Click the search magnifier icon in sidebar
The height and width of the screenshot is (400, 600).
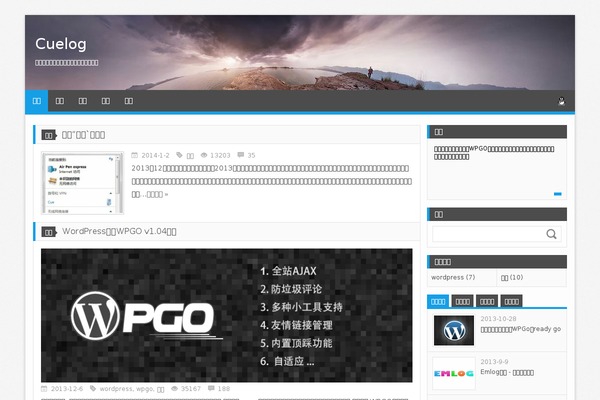click(x=551, y=234)
